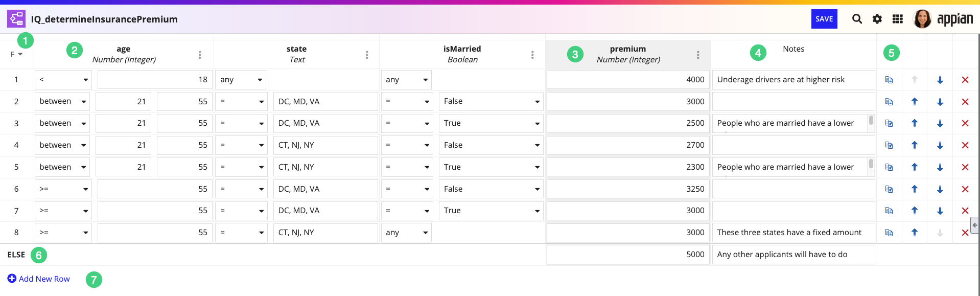Image resolution: width=980 pixels, height=296 pixels.
Task: Delete row 1 with the red X
Action: pos(965,80)
